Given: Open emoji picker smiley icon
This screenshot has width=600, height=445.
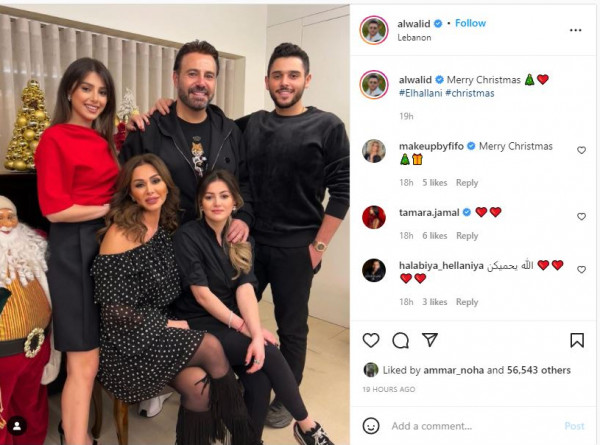Looking at the screenshot, I should coord(371,426).
